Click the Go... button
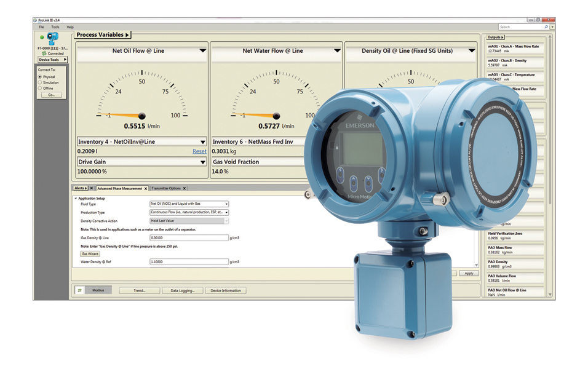The width and height of the screenshot is (588, 369). [52, 95]
